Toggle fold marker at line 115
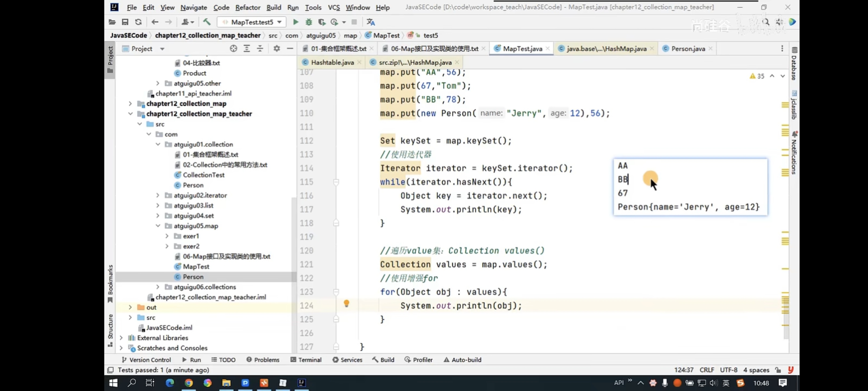Screen dimensions: 868x391 (336, 182)
